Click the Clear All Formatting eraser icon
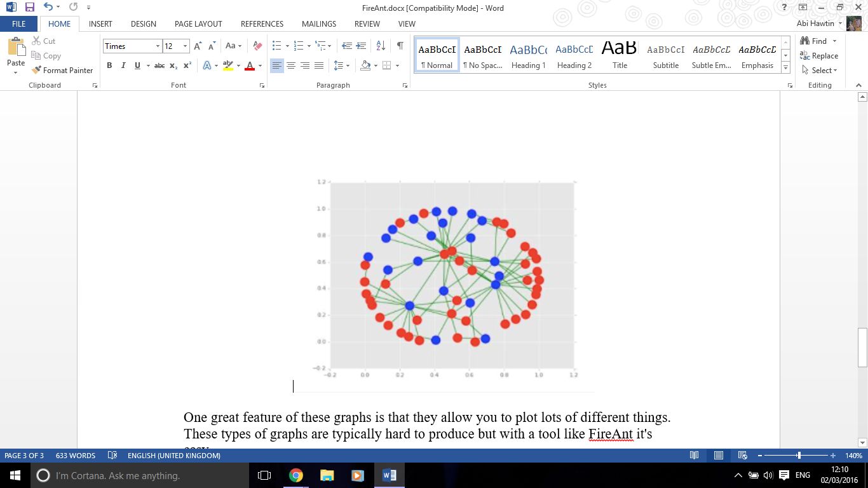The image size is (868, 488). (x=257, y=46)
